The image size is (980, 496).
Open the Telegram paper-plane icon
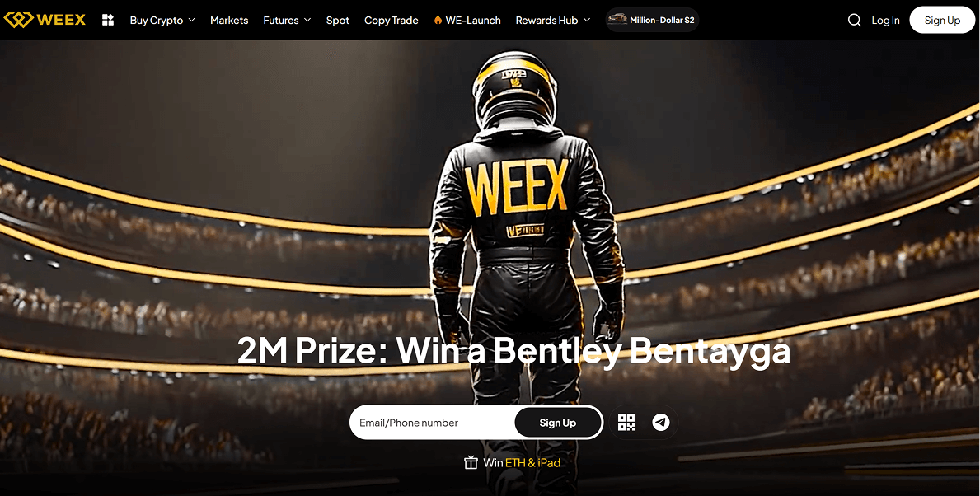(x=661, y=423)
